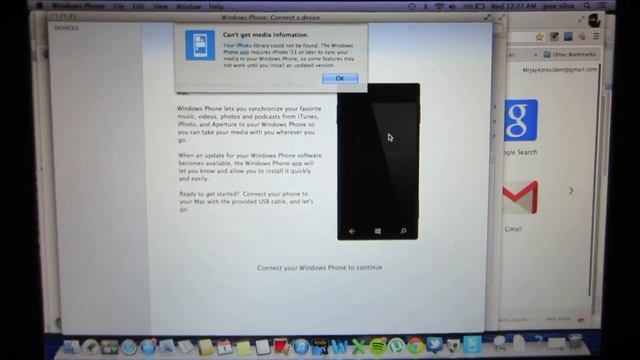640x360 pixels.
Task: Open the Edit menu
Action: click(138, 7)
